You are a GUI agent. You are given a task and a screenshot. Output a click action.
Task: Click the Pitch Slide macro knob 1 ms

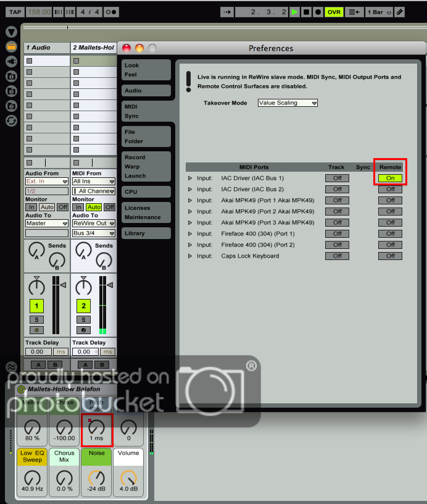click(x=96, y=428)
